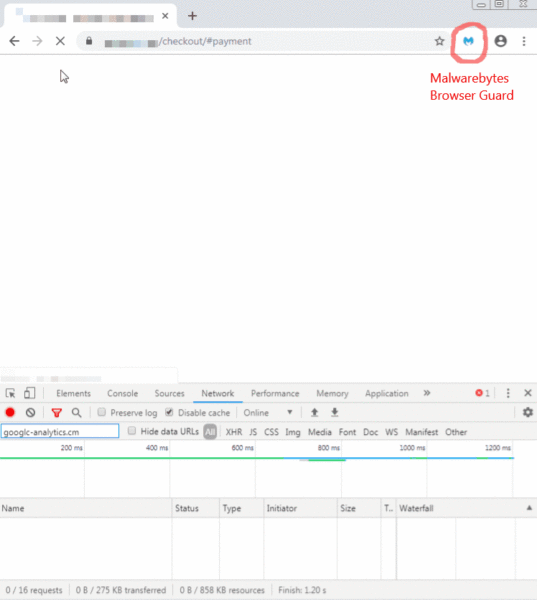Viewport: 537px width, 600px height.
Task: Sort by the Status column header
Action: (x=196, y=508)
